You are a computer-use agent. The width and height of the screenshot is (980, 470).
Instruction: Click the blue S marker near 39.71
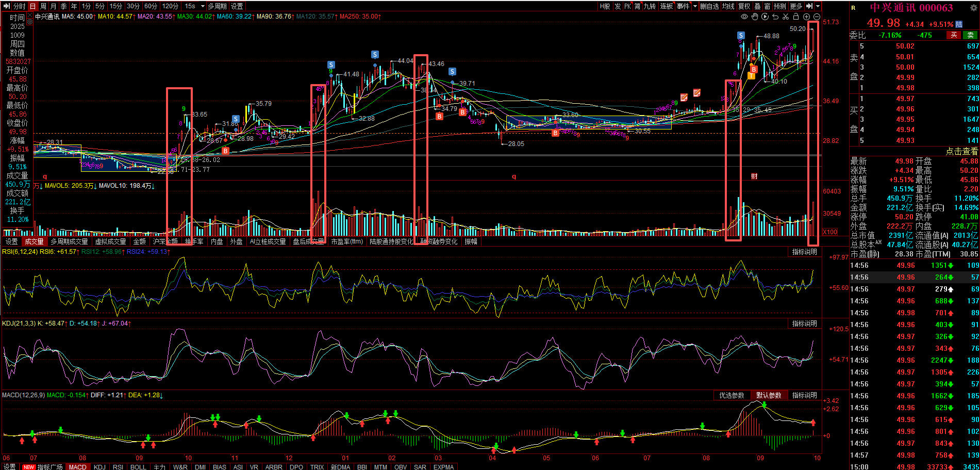click(452, 72)
